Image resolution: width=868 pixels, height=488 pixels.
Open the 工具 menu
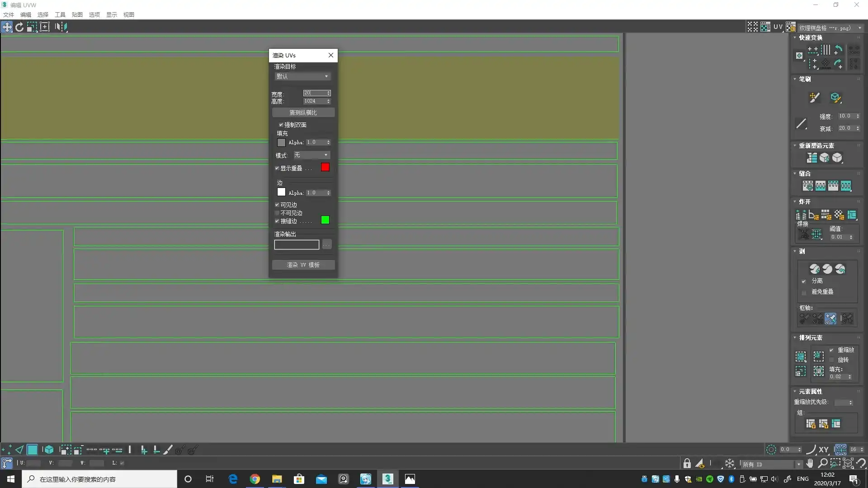[60, 14]
